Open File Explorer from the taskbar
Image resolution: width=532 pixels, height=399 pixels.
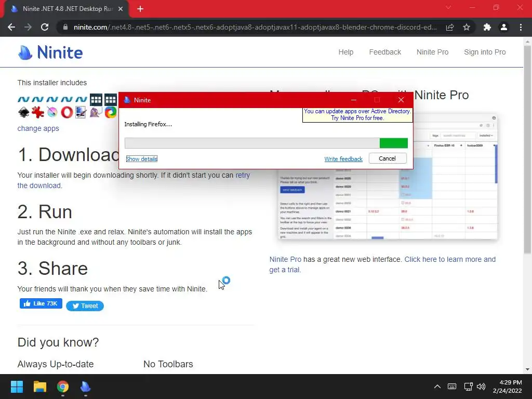[39, 387]
